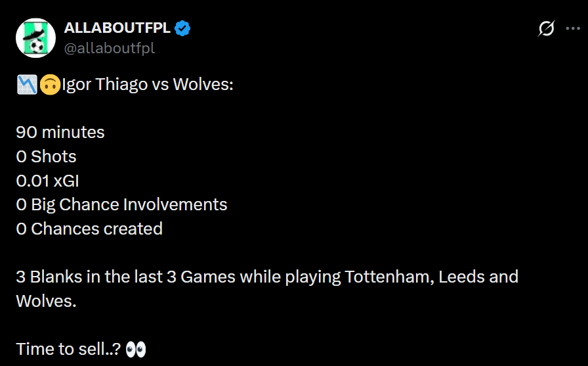This screenshot has height=366, width=588.
Task: Click the downward chart emoji
Action: click(26, 85)
